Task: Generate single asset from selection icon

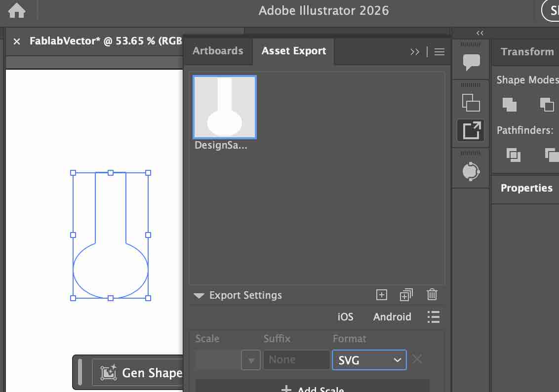Action: click(x=382, y=295)
